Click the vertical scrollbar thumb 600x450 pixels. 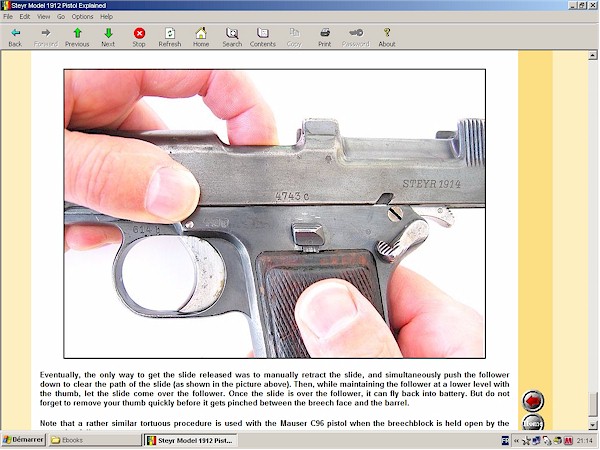tap(593, 404)
